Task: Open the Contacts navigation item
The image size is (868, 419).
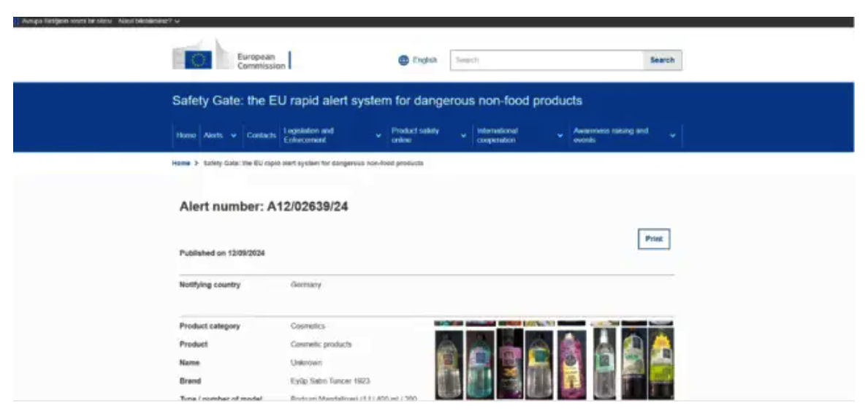Action: (x=262, y=136)
